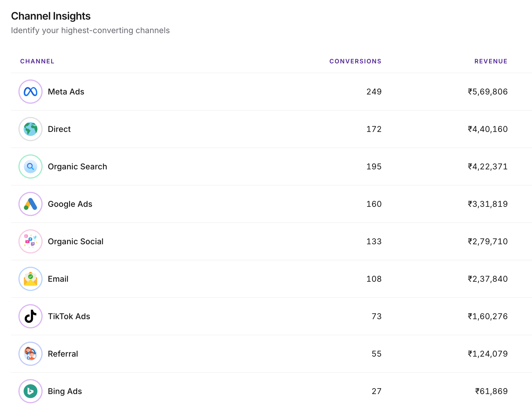
Task: Select the Meta Ads channel name
Action: click(x=66, y=92)
